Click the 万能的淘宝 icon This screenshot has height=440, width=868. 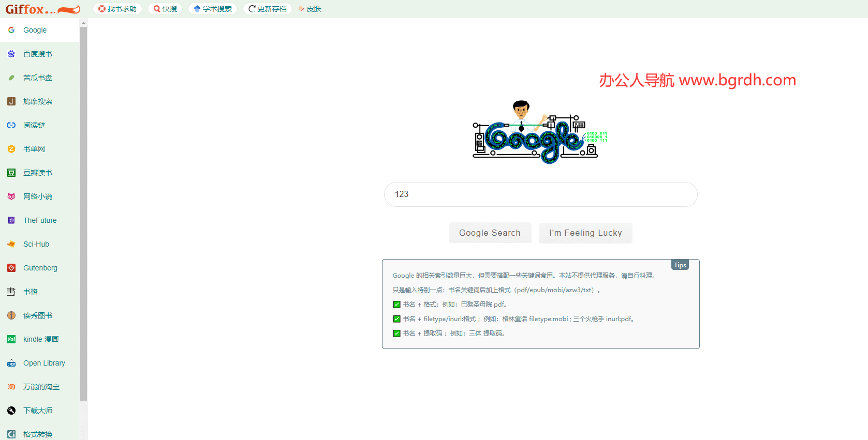11,387
